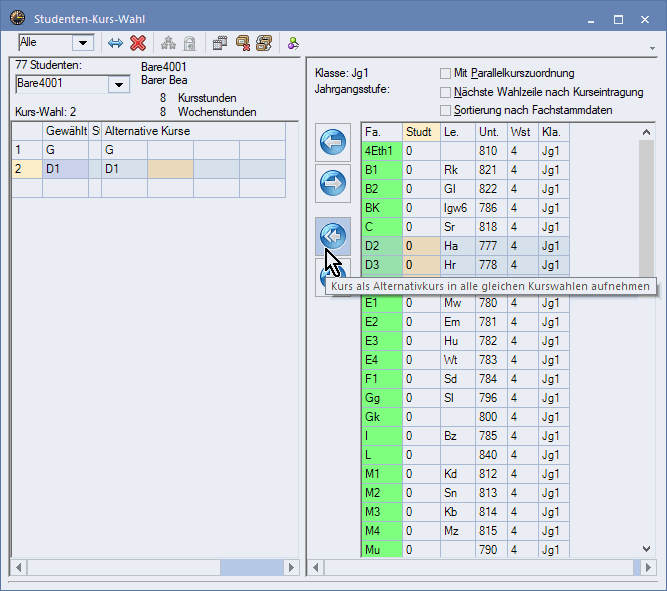Image resolution: width=667 pixels, height=591 pixels.
Task: Click the Studt column header
Action: coord(420,132)
